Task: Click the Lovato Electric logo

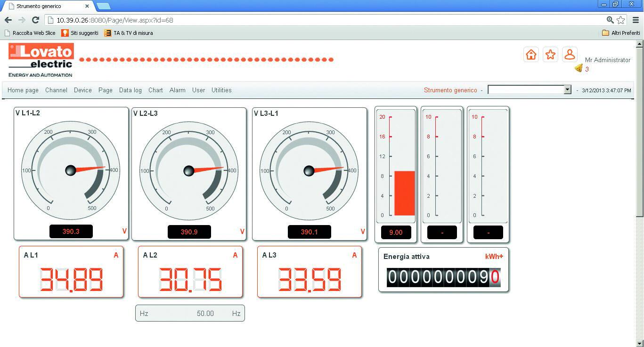Action: pyautogui.click(x=41, y=60)
